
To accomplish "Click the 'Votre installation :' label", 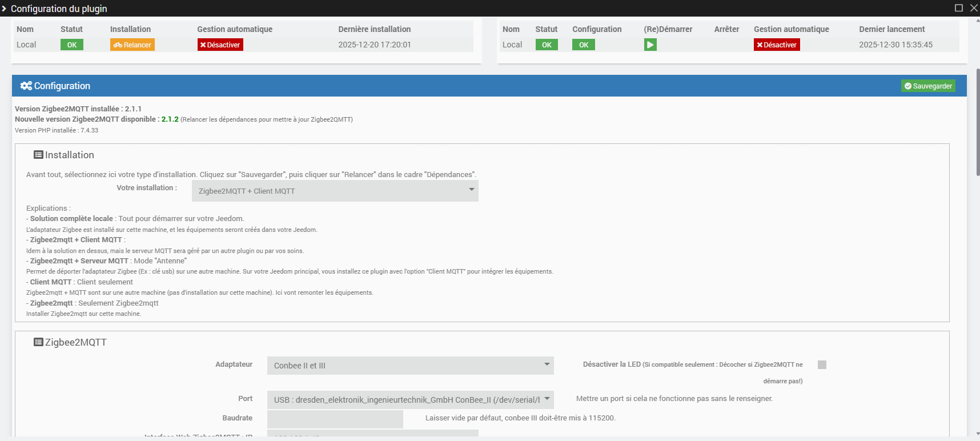I will 147,188.
